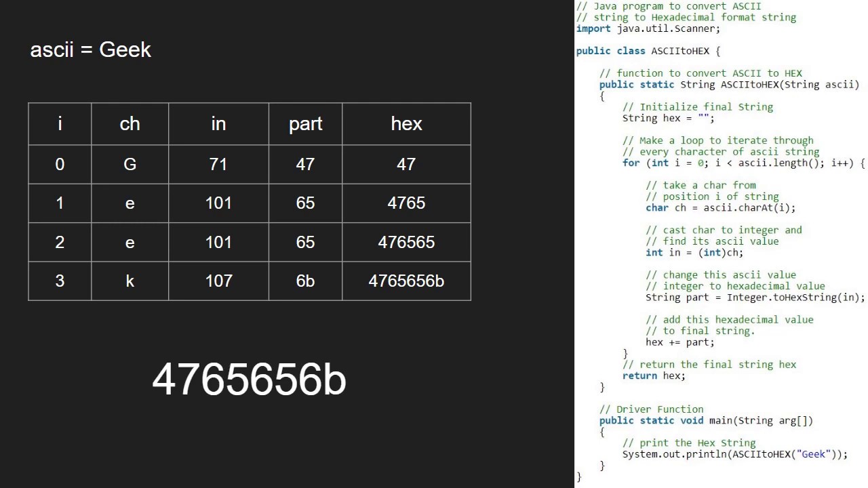Click the "System.out.println(ASCIItoHEX("Geek"));" line
Viewport: 868px width, 488px height.
click(735, 454)
